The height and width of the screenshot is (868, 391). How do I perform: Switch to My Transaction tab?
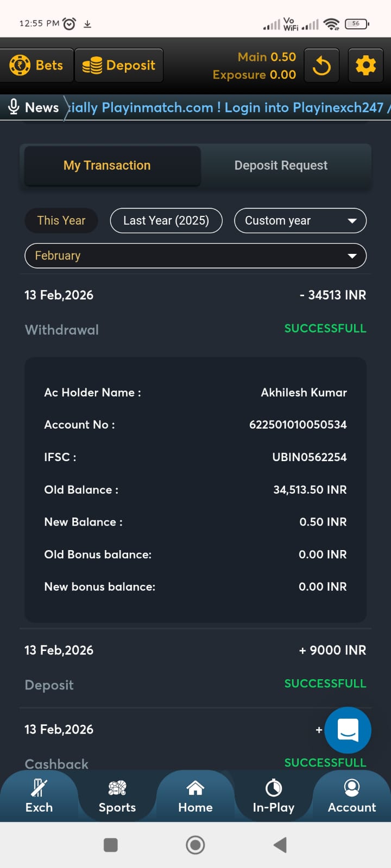coord(107,165)
